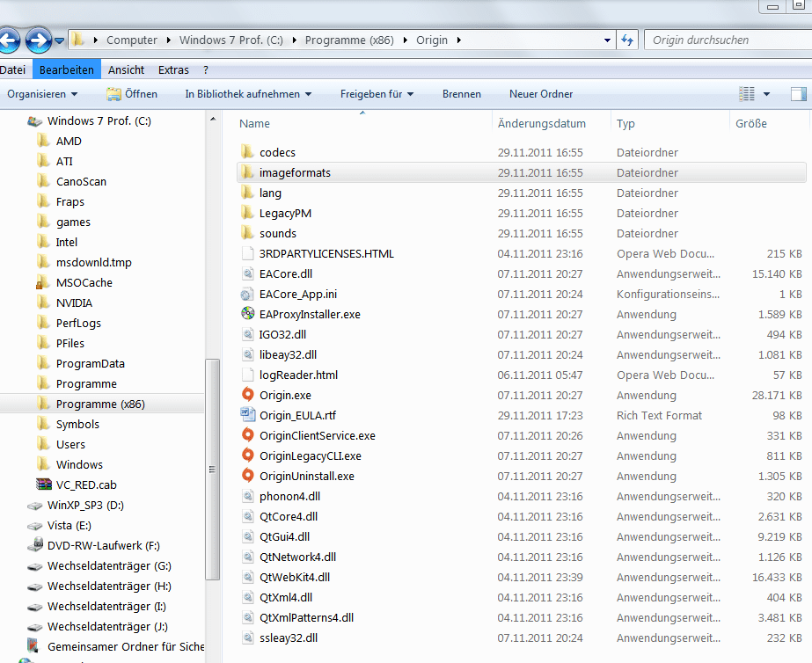Click the codecs folder icon
This screenshot has width=812, height=663.
(x=248, y=152)
